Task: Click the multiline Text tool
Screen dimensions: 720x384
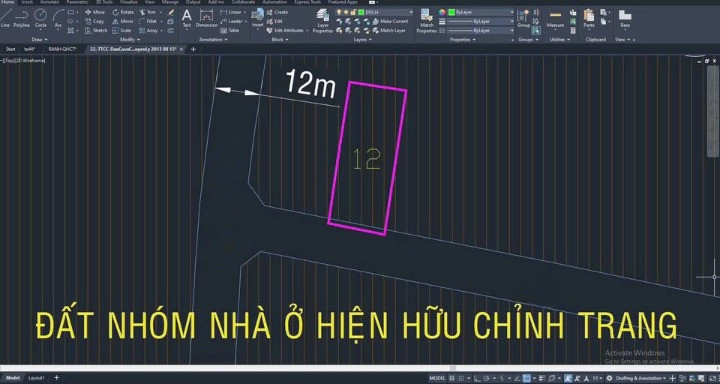Action: click(186, 18)
